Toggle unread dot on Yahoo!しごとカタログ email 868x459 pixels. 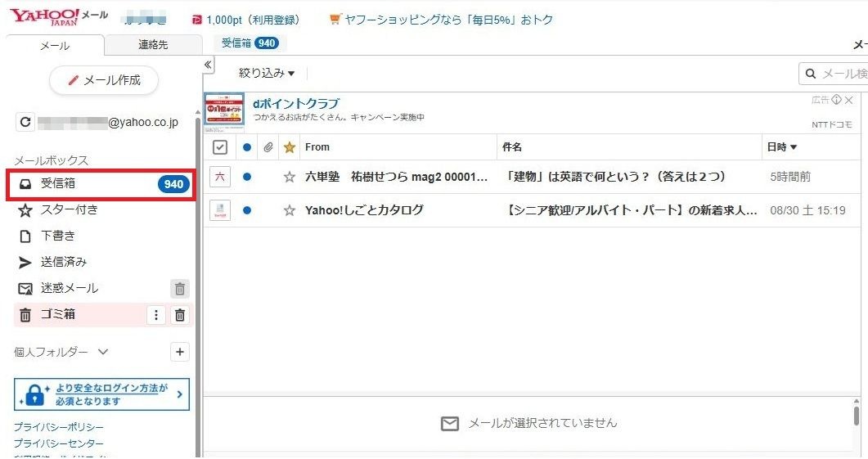(x=246, y=210)
